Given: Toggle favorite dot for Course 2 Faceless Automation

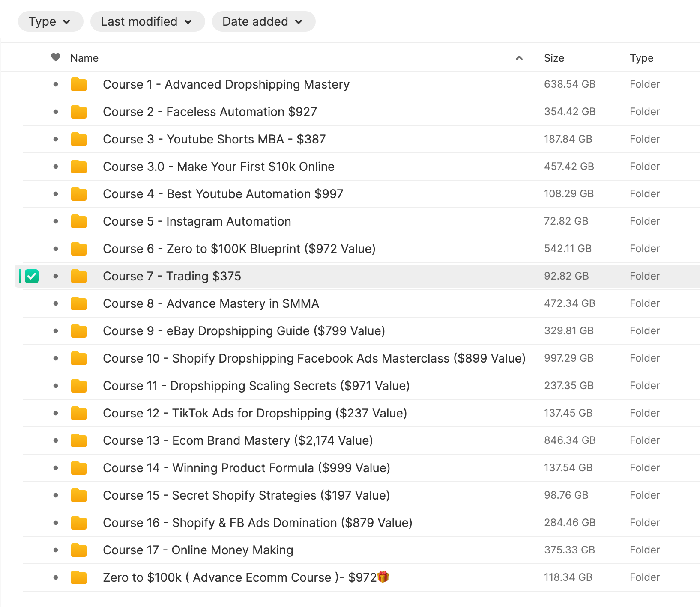Looking at the screenshot, I should [x=56, y=112].
